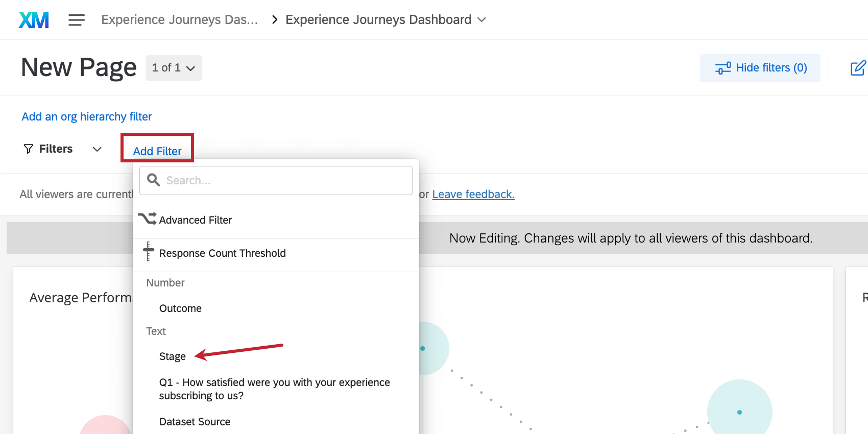The image size is (868, 434).
Task: Click the search magnifier icon in filter menu
Action: pos(153,180)
